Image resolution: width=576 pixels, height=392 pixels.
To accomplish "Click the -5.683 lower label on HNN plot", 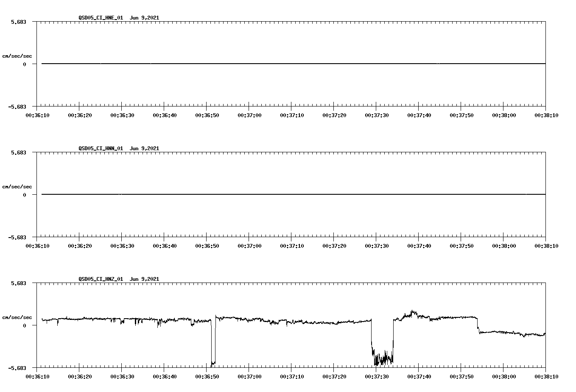I will (17, 237).
